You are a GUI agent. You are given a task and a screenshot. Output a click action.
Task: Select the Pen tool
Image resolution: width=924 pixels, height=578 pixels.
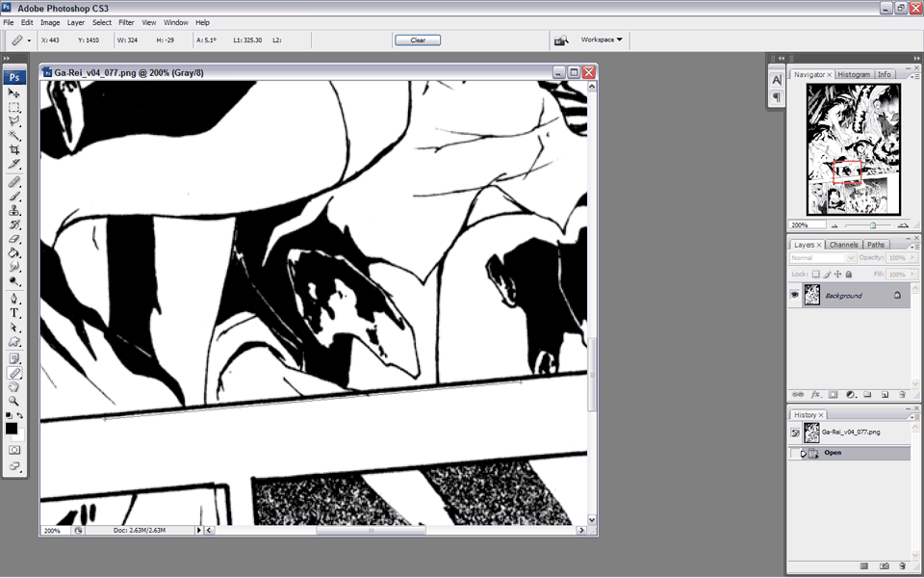click(x=14, y=299)
